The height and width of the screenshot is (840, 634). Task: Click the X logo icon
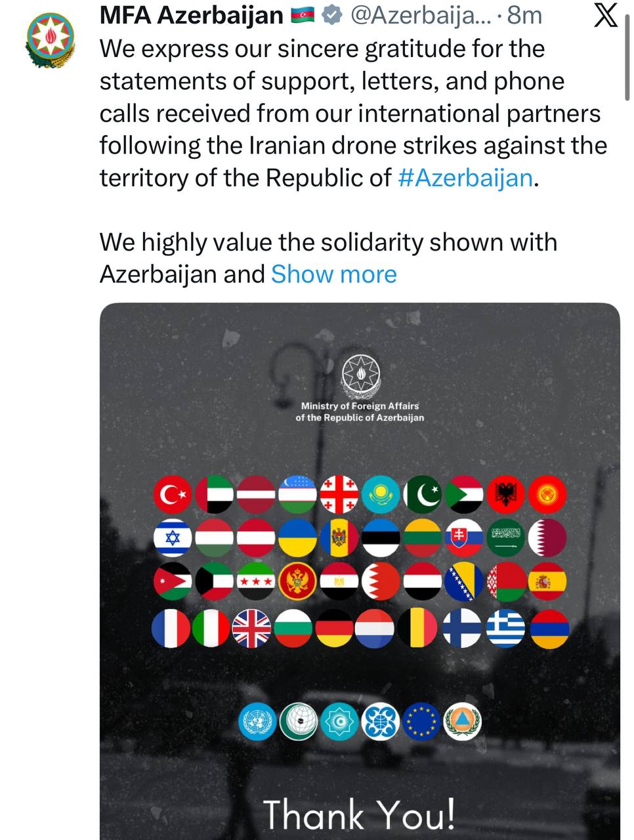click(x=605, y=14)
